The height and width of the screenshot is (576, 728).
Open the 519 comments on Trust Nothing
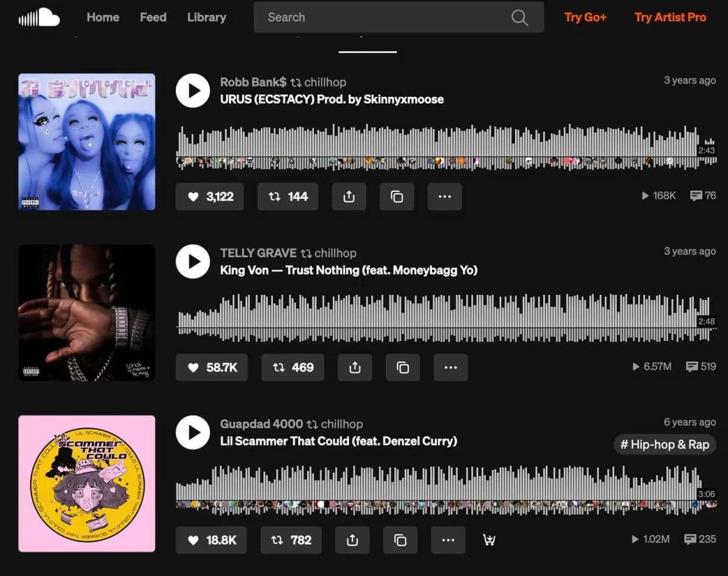point(701,367)
